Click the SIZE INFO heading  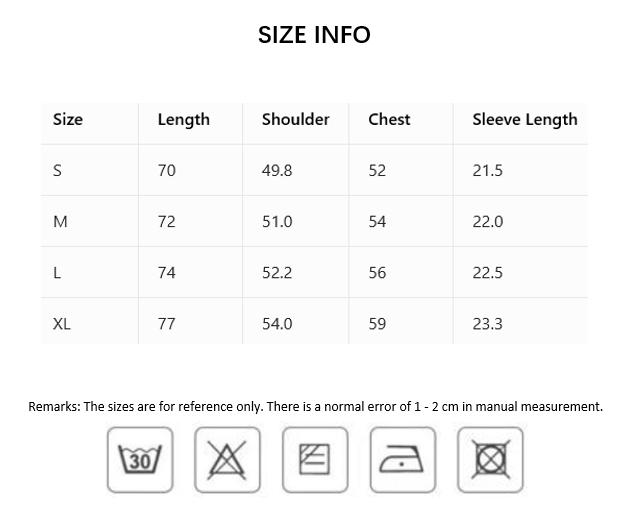(x=314, y=35)
